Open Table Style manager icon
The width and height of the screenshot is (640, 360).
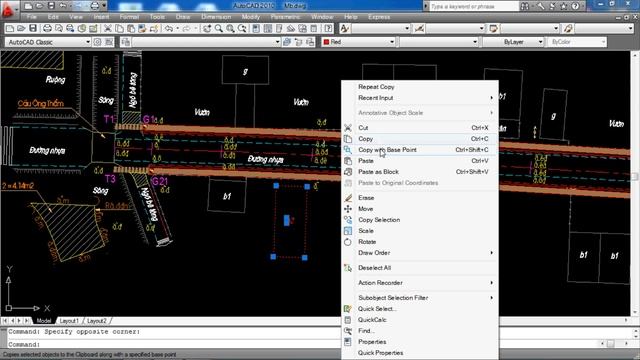coord(493,28)
